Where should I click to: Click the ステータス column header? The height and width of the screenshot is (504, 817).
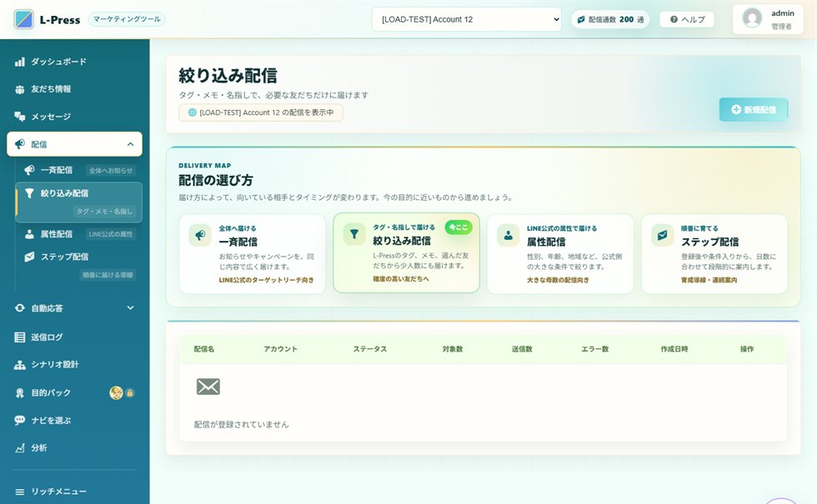tap(370, 349)
